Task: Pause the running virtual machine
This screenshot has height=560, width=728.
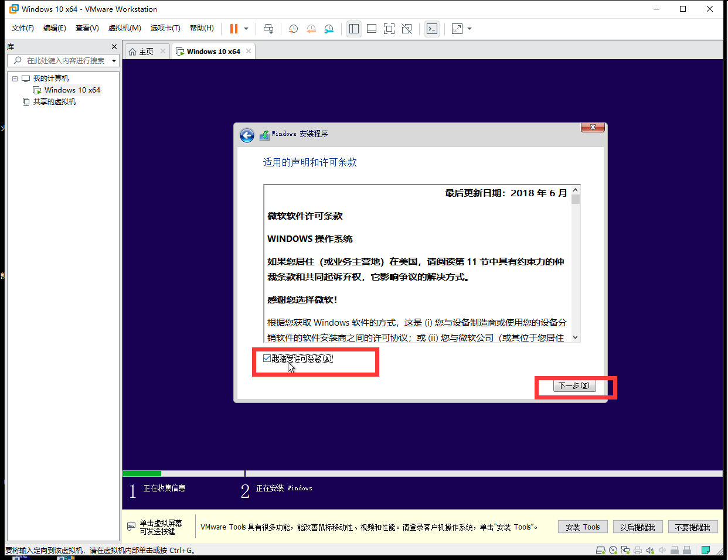Action: pyautogui.click(x=234, y=29)
